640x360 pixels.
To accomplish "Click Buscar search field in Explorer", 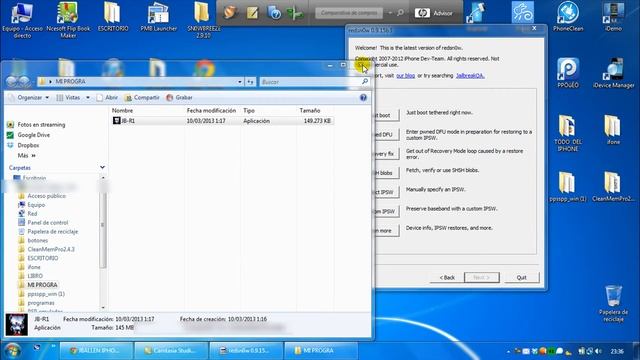I will 310,82.
